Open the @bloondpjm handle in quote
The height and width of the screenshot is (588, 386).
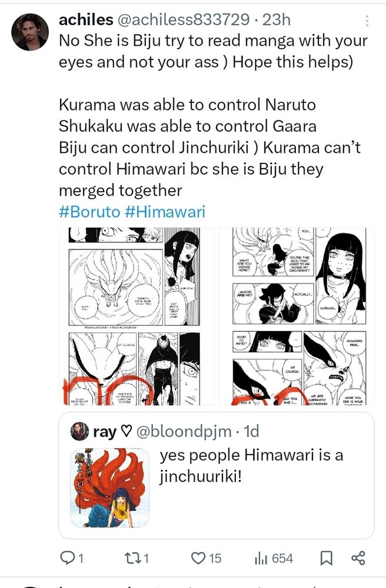[x=184, y=432]
